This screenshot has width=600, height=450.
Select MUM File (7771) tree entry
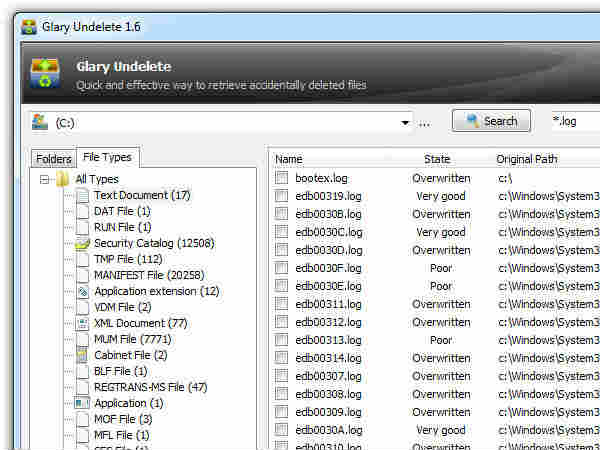tap(132, 339)
